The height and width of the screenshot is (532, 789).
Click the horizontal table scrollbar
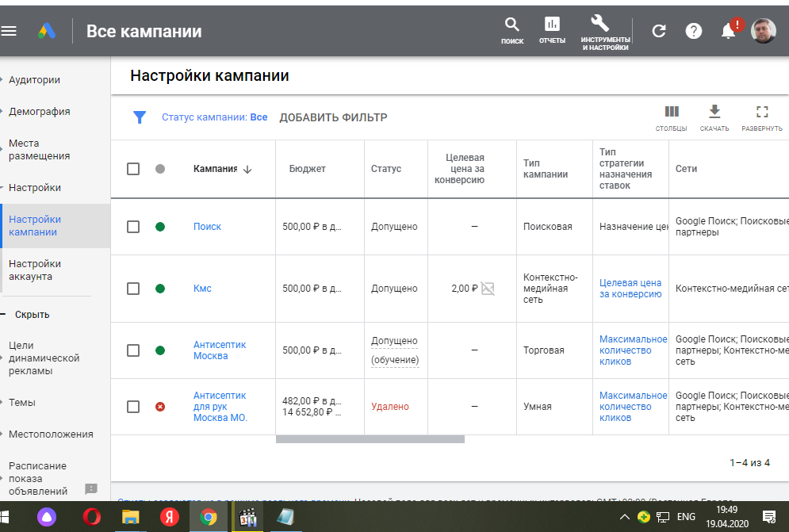click(370, 439)
